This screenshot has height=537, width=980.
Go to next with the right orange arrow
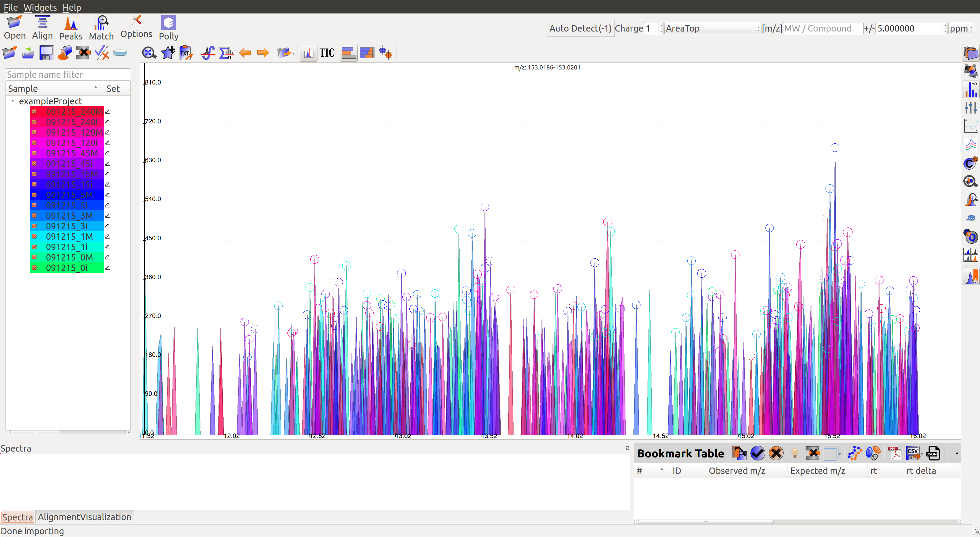coord(263,53)
